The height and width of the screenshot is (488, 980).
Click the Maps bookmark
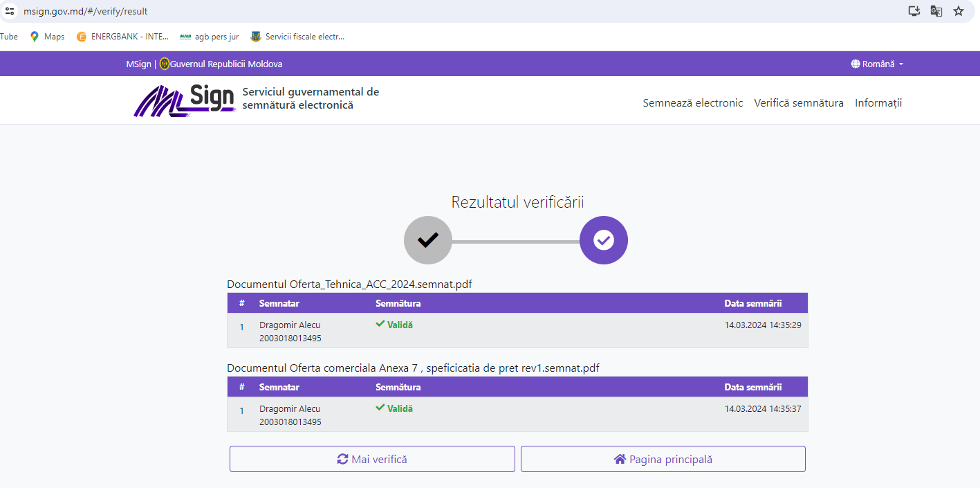[47, 37]
